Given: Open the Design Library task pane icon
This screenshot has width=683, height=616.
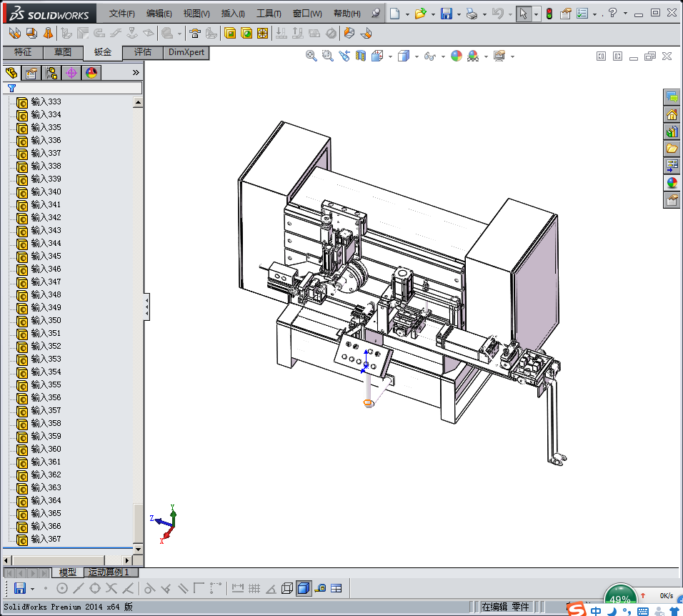Looking at the screenshot, I should coord(672,131).
